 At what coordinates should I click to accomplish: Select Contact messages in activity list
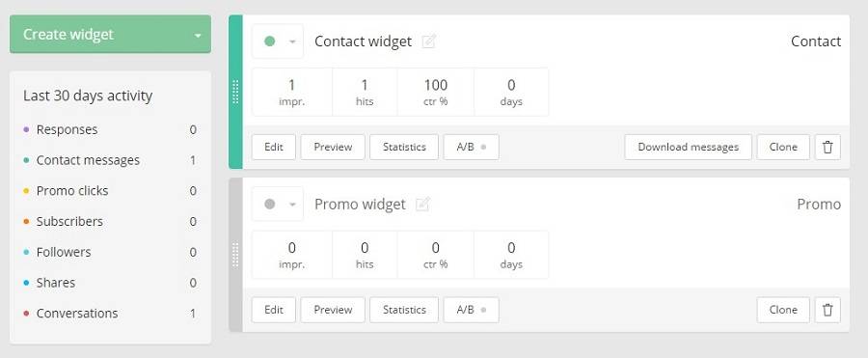pos(110,161)
